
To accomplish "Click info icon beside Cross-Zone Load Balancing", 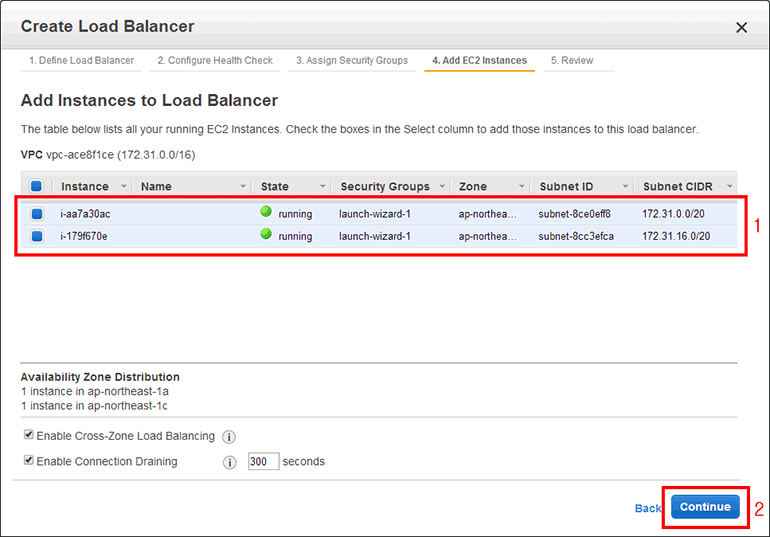I will [229, 437].
